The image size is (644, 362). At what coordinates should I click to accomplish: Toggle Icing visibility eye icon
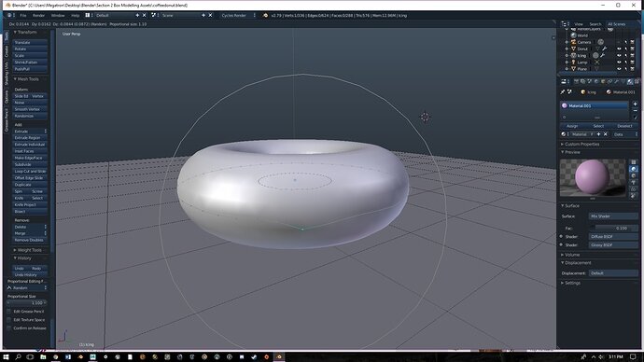pyautogui.click(x=619, y=55)
